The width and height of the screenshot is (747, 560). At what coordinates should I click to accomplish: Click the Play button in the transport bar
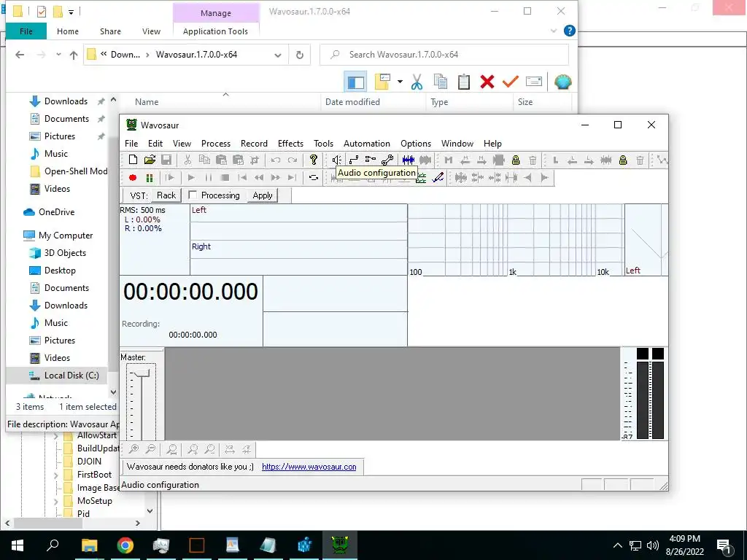pos(191,178)
